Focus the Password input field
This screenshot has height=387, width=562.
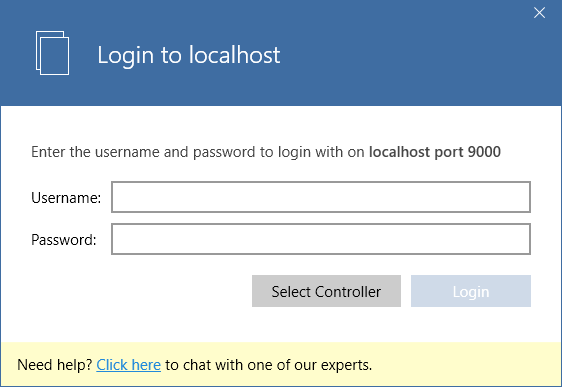321,239
